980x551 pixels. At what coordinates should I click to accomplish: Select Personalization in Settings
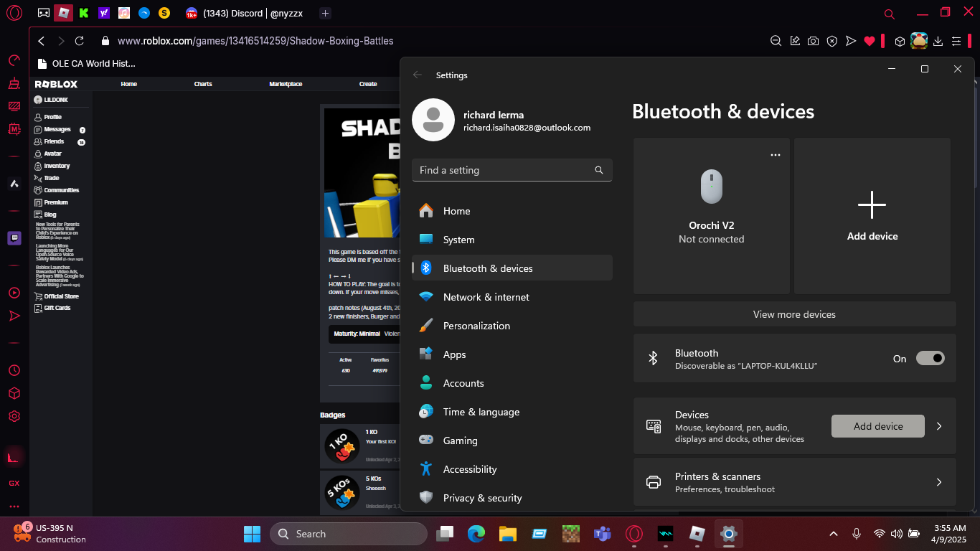click(x=512, y=326)
